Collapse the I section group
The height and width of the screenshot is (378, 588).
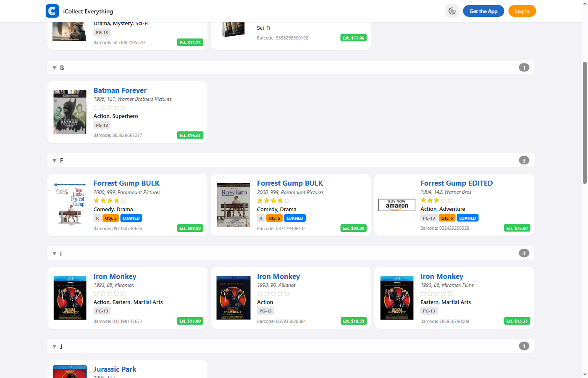(x=55, y=254)
